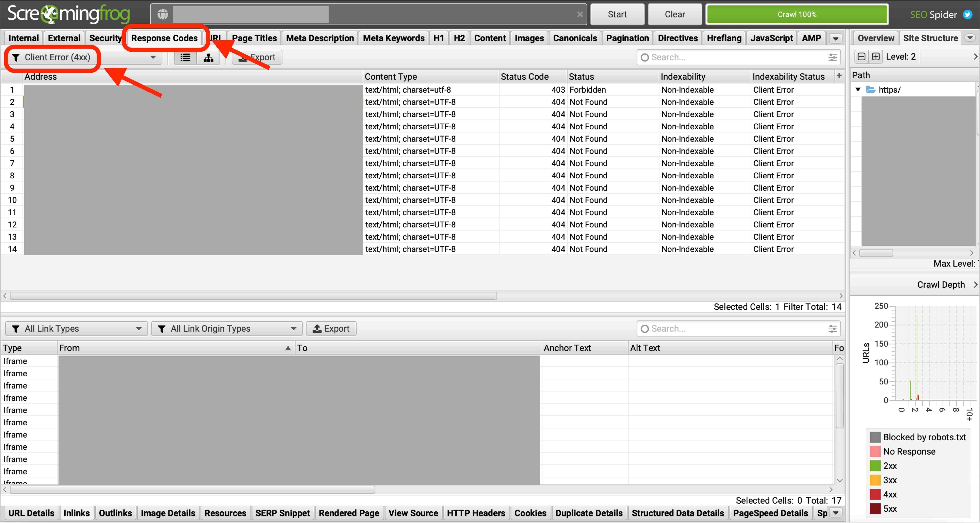
Task: Clear the URL with the X icon
Action: coord(580,14)
